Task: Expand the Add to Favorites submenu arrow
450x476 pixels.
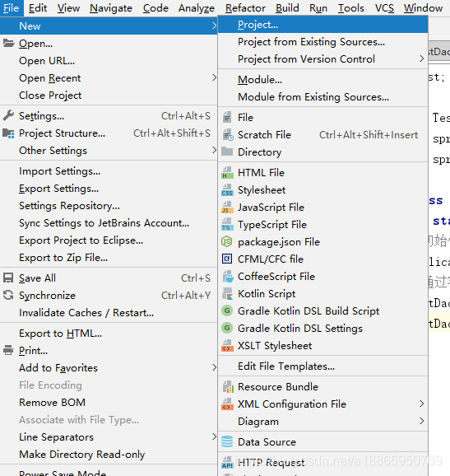Action: coord(215,367)
